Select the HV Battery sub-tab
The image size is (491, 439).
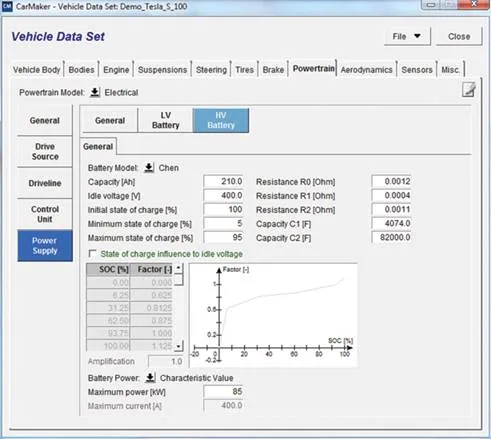[221, 120]
